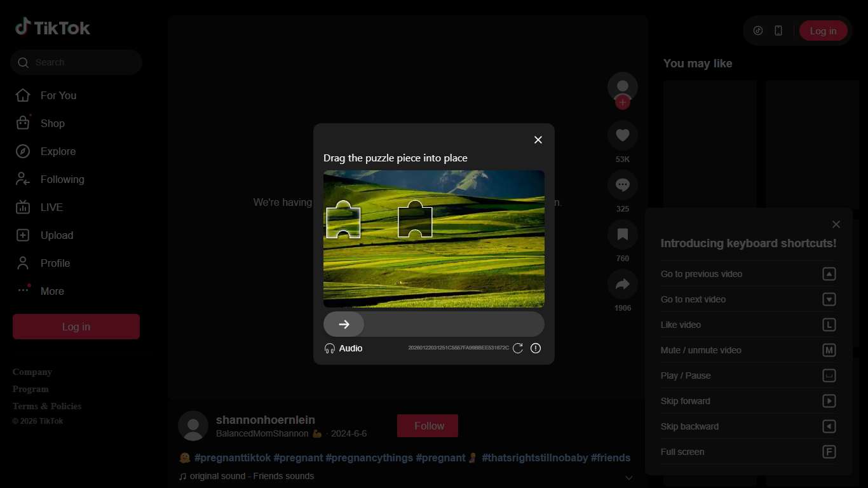Open comments via speech bubble icon
This screenshot has height=488, width=868.
click(623, 185)
